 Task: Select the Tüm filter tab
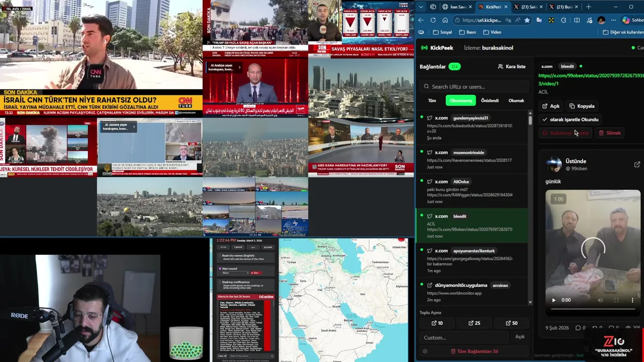(432, 101)
